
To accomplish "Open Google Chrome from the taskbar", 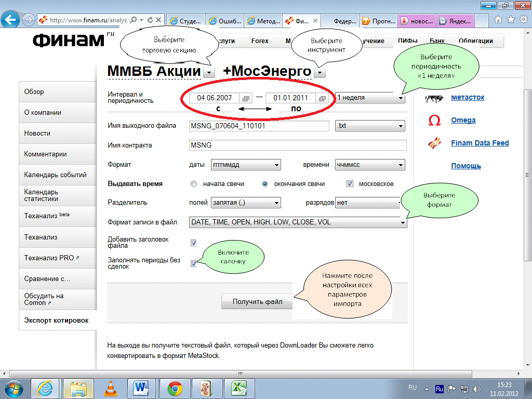I will 175,388.
